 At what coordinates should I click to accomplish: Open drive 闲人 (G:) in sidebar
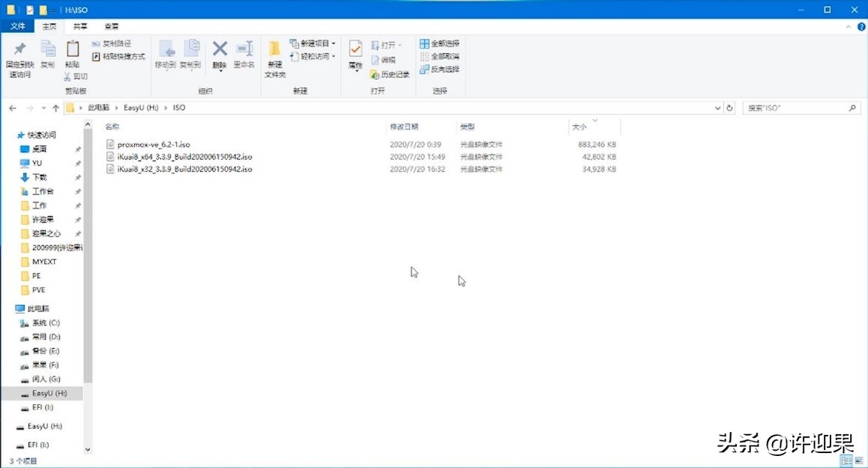(x=46, y=379)
